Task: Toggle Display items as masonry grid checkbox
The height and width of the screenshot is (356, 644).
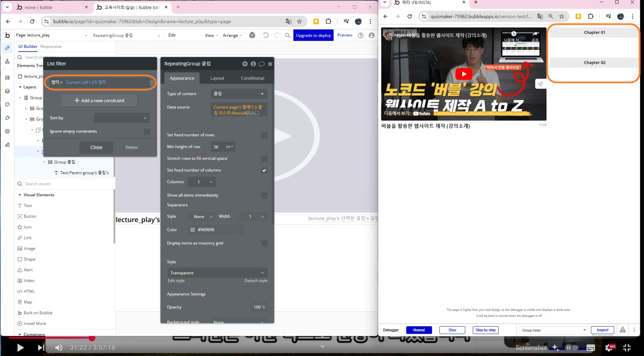Action: [x=264, y=243]
